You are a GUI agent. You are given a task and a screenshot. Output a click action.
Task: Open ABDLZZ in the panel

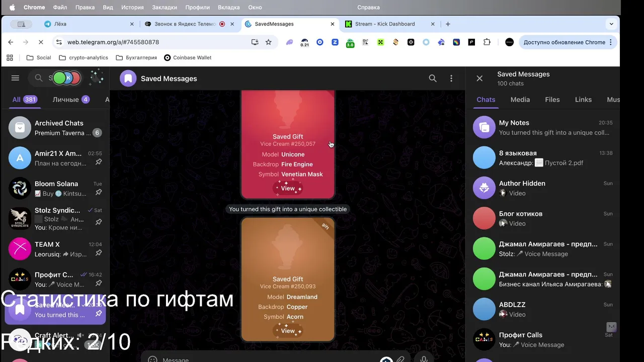coord(543,309)
